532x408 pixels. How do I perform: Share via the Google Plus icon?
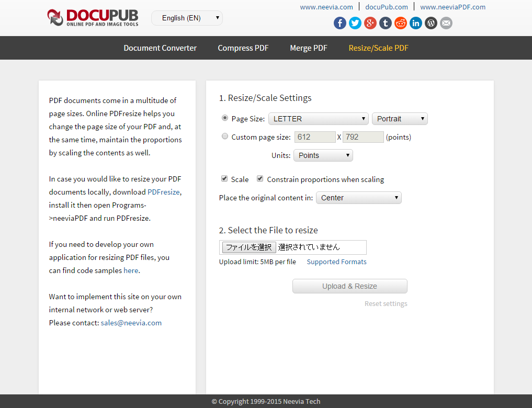click(370, 23)
